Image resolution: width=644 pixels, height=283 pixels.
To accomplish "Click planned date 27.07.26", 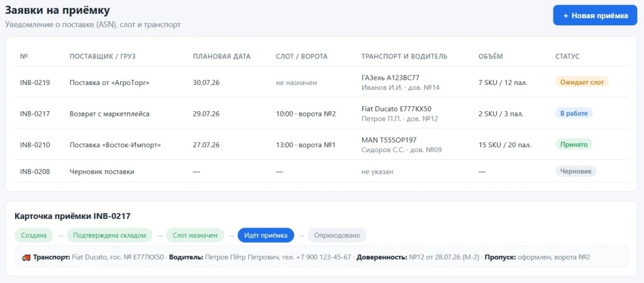I will click(x=206, y=145).
